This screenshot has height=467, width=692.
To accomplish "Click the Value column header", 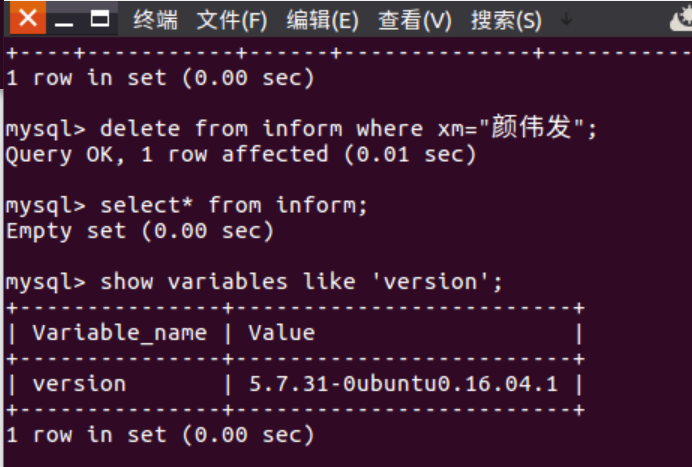I will [282, 332].
